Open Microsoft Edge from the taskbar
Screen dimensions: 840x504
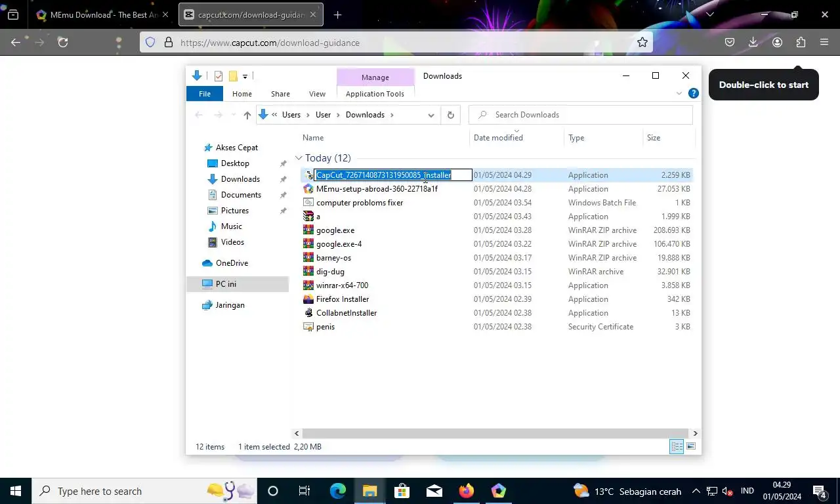[338, 491]
